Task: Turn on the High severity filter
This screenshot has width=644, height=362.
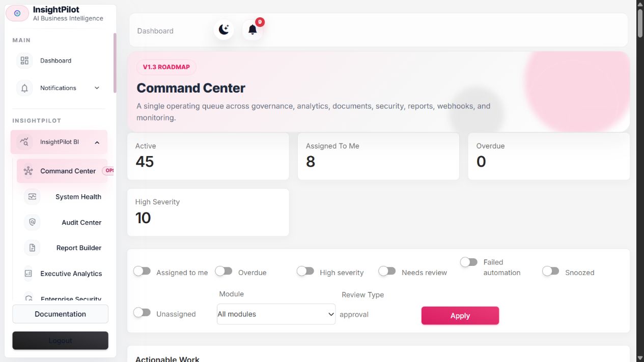Action: [x=305, y=271]
